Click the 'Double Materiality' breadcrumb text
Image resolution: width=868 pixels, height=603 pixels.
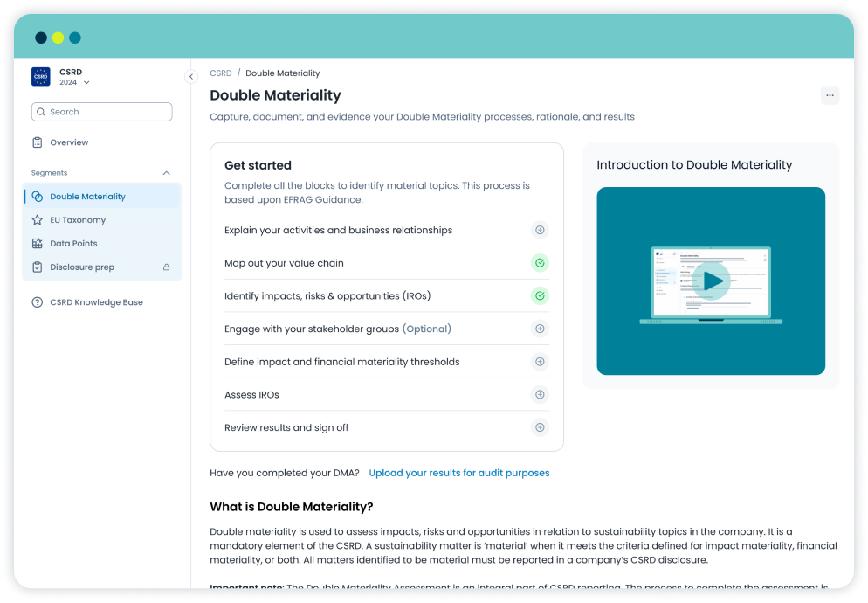pos(283,73)
